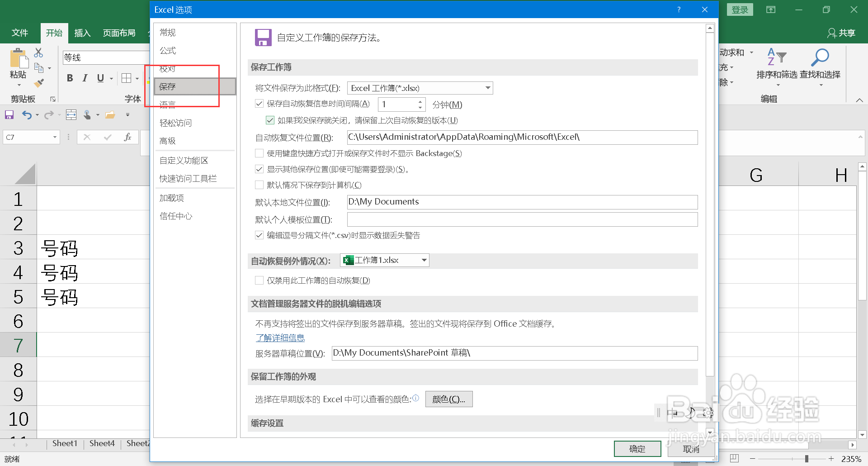Click the Borders grid icon
Screen dimensions: 868x466
point(127,78)
